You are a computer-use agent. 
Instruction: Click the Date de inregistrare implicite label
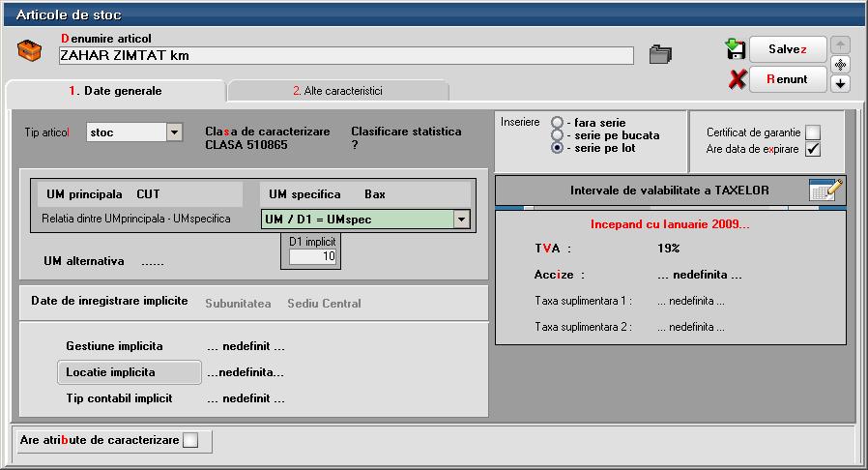[109, 301]
